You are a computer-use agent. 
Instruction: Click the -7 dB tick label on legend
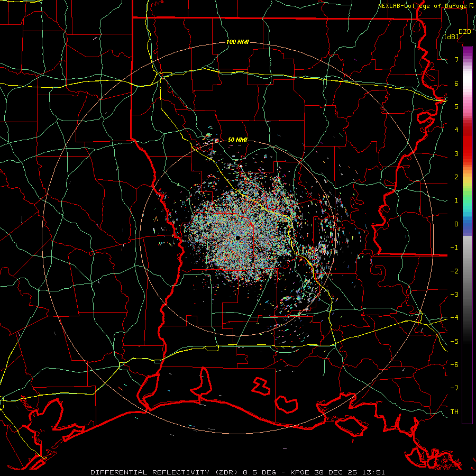tap(454, 388)
